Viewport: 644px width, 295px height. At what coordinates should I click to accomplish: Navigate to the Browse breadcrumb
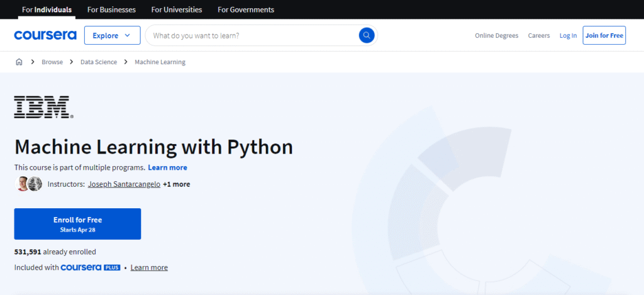[x=52, y=62]
